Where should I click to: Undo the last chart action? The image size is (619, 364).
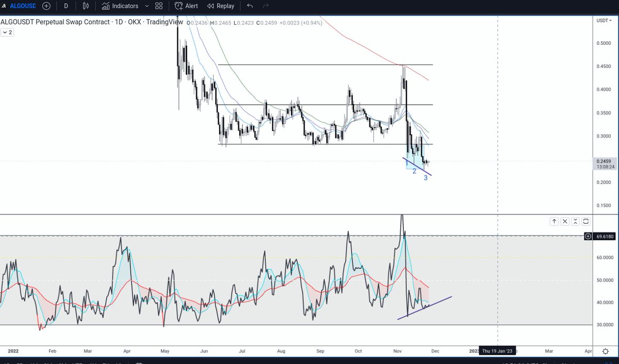tap(250, 6)
